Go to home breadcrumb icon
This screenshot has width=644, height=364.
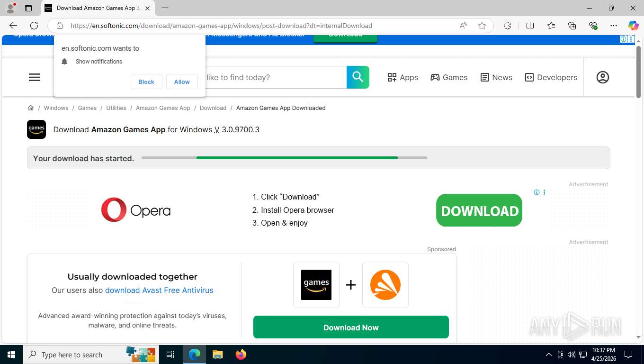click(31, 108)
